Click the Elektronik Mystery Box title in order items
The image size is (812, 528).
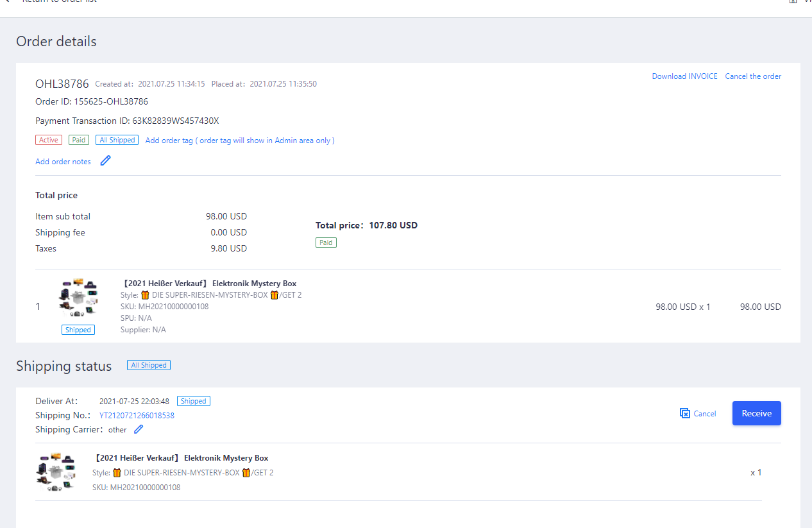pos(208,284)
